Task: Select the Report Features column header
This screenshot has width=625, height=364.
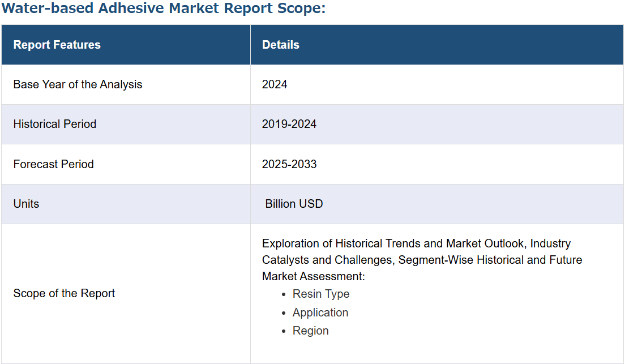Action: [57, 45]
